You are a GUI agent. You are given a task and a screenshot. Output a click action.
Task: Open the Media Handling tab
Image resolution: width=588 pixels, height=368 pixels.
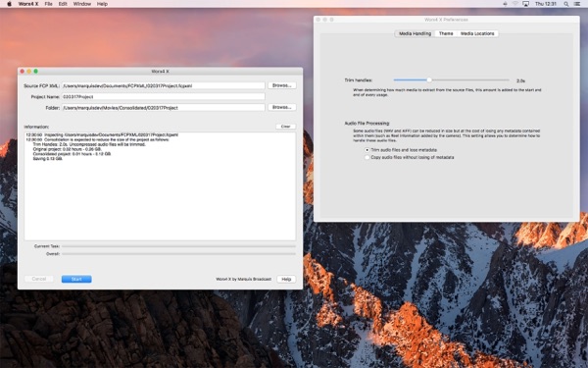click(415, 33)
